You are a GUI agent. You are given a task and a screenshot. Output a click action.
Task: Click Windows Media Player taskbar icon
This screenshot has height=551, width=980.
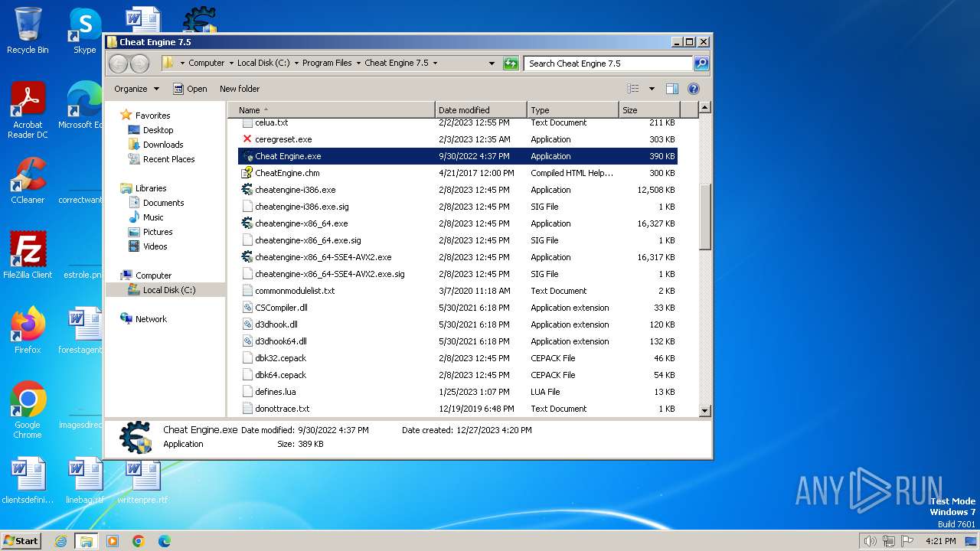pyautogui.click(x=113, y=541)
